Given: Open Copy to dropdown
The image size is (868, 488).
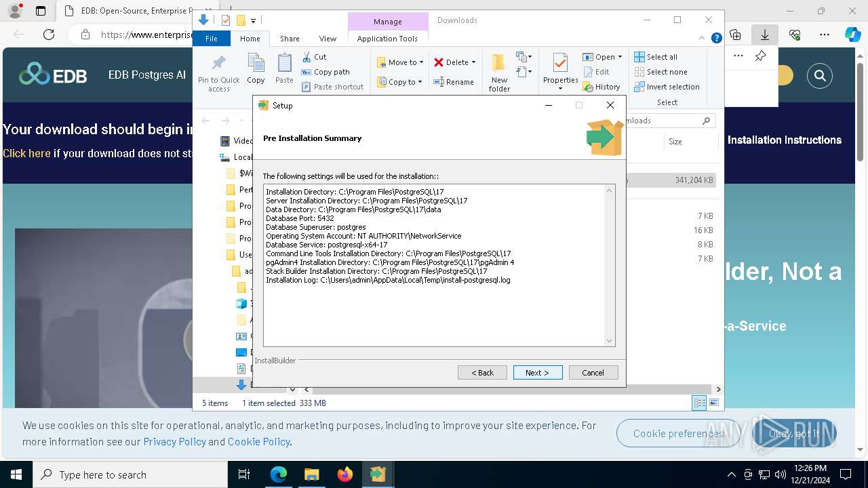Looking at the screenshot, I should click(x=399, y=82).
